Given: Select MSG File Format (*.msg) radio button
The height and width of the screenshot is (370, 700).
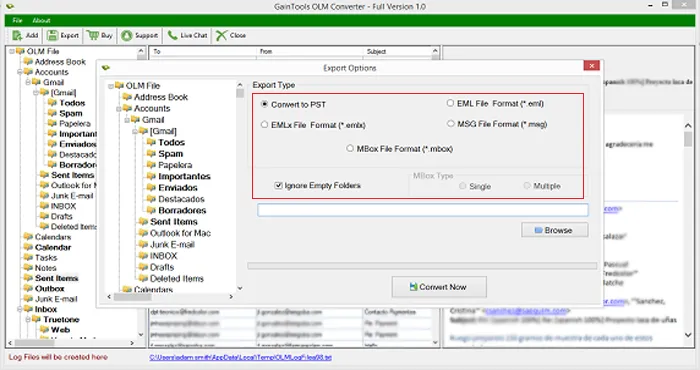Looking at the screenshot, I should (x=450, y=124).
